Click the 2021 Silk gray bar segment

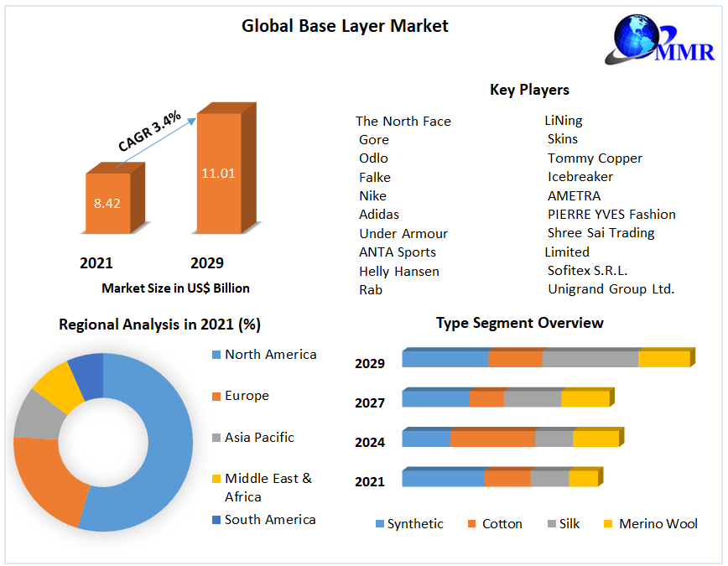pos(549,479)
